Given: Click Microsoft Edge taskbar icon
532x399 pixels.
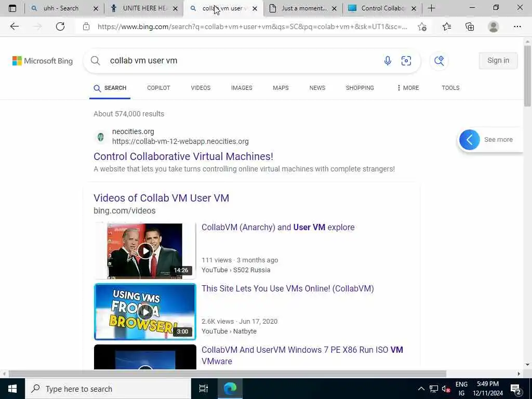Looking at the screenshot, I should pyautogui.click(x=230, y=389).
